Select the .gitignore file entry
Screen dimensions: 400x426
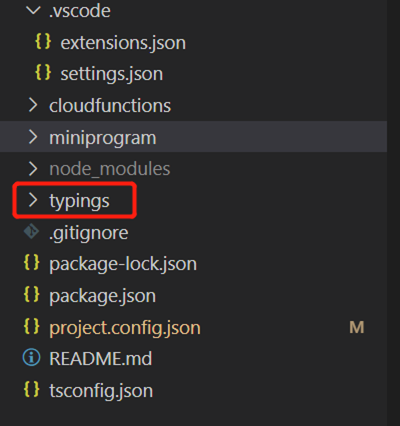(193, 232)
